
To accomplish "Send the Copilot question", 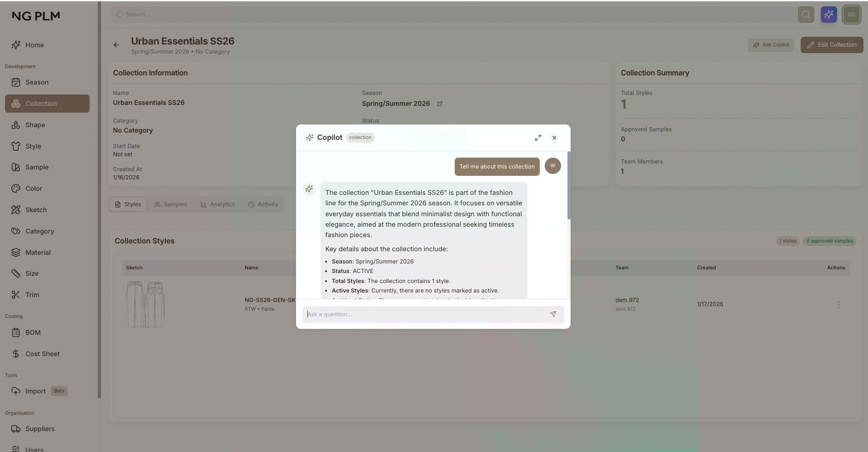I will point(553,314).
